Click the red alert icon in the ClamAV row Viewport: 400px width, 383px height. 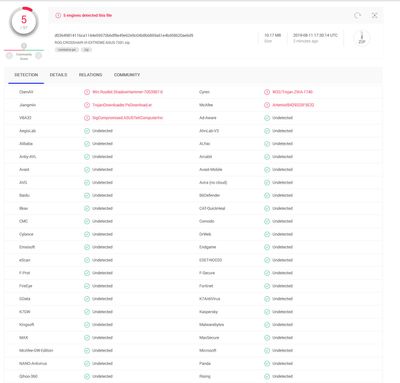pos(87,92)
